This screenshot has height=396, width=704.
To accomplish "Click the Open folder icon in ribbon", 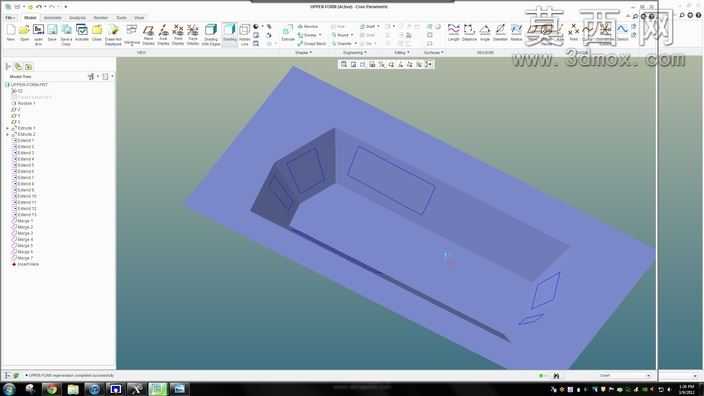I will tap(24, 31).
